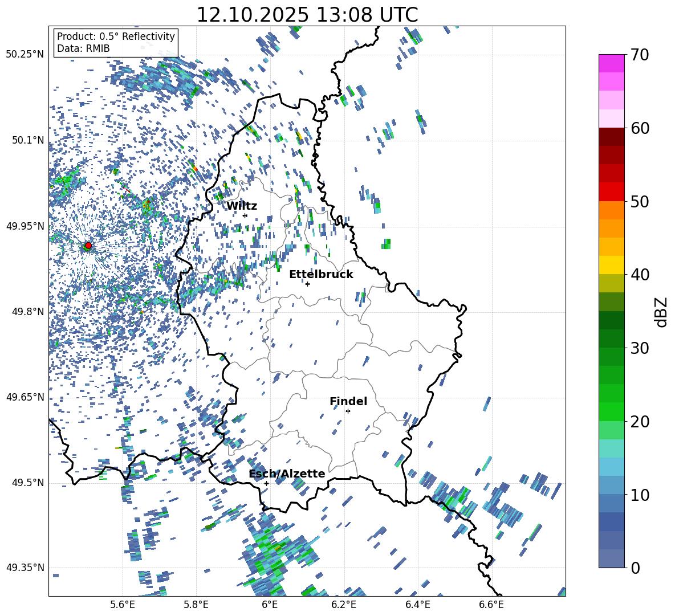
Task: Click the magenta swatch at colorbar top
Action: [612, 63]
